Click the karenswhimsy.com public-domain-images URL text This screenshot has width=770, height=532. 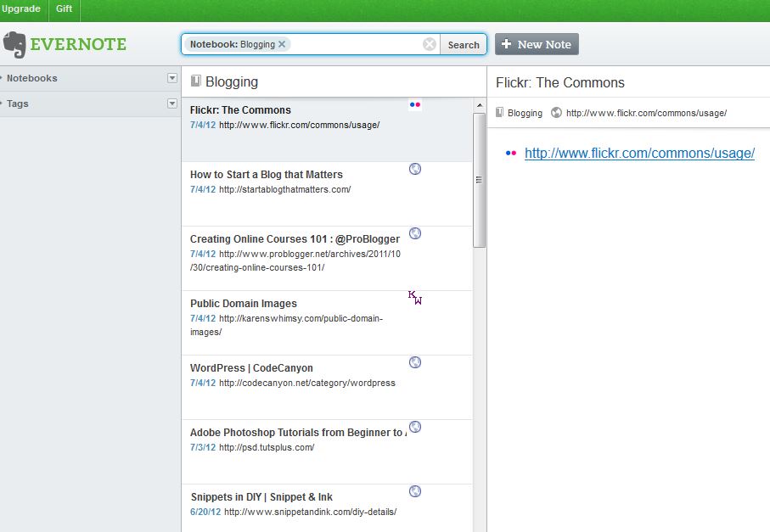(286, 325)
